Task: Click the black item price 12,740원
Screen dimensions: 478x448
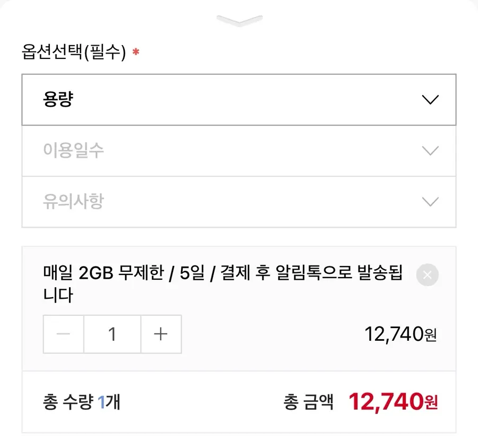Action: pyautogui.click(x=401, y=334)
